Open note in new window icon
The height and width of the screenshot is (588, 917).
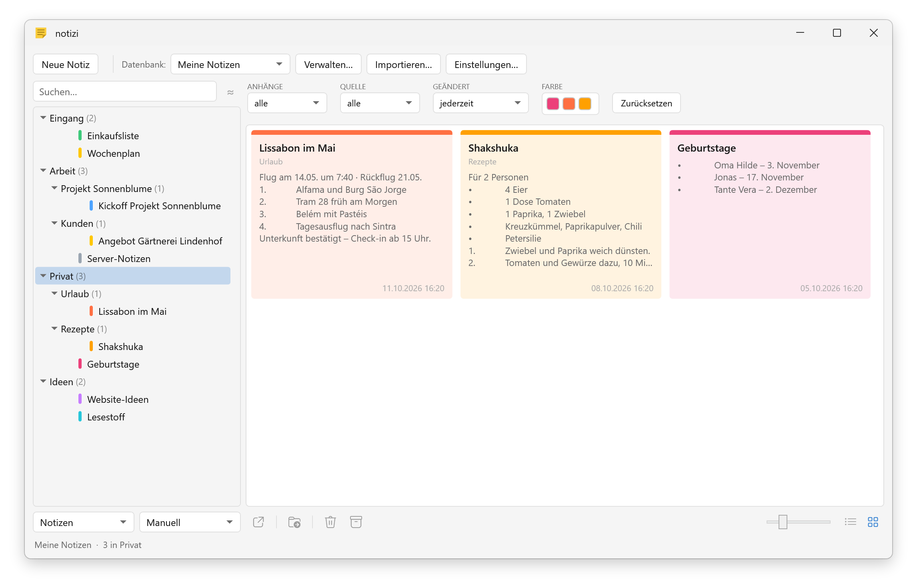pyautogui.click(x=258, y=522)
